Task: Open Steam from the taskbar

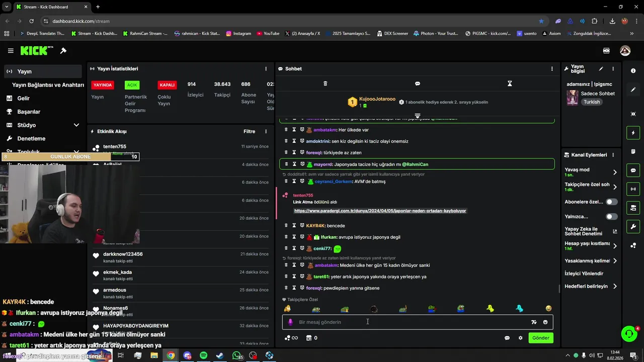Action: click(x=220, y=355)
